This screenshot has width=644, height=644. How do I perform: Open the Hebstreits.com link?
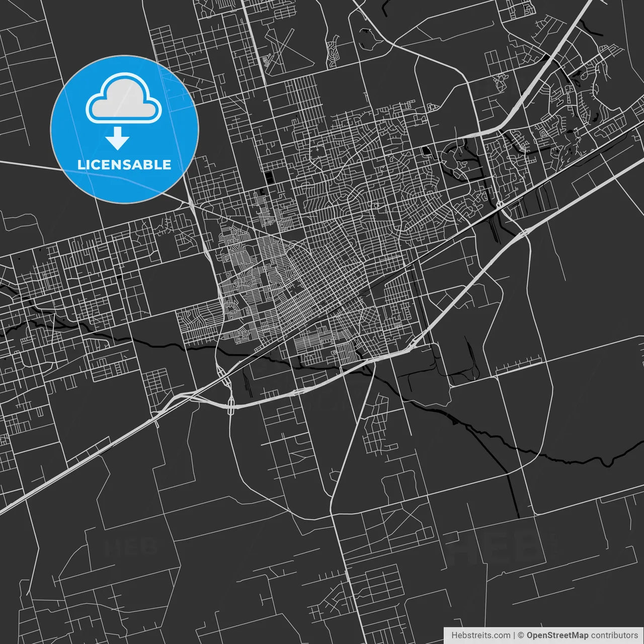pos(481,635)
